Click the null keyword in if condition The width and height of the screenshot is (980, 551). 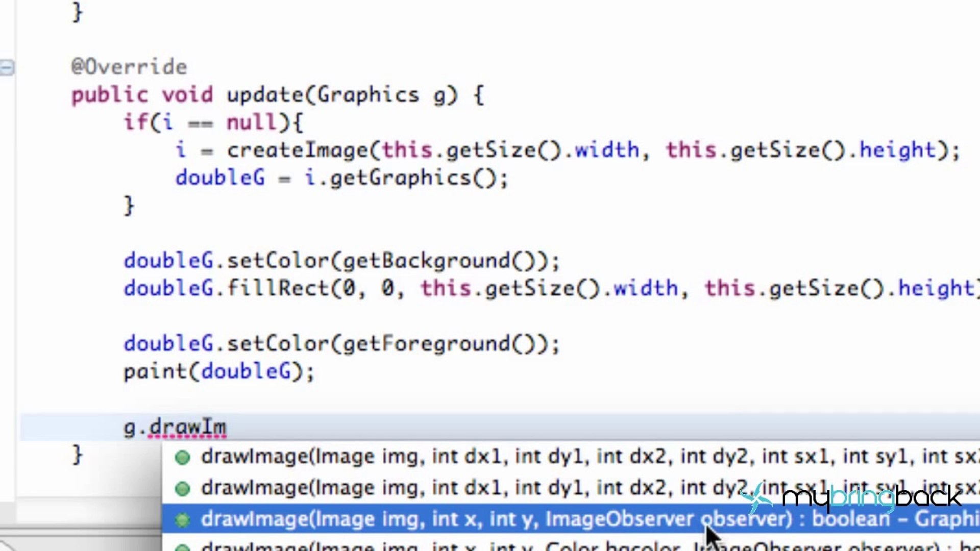pyautogui.click(x=251, y=122)
